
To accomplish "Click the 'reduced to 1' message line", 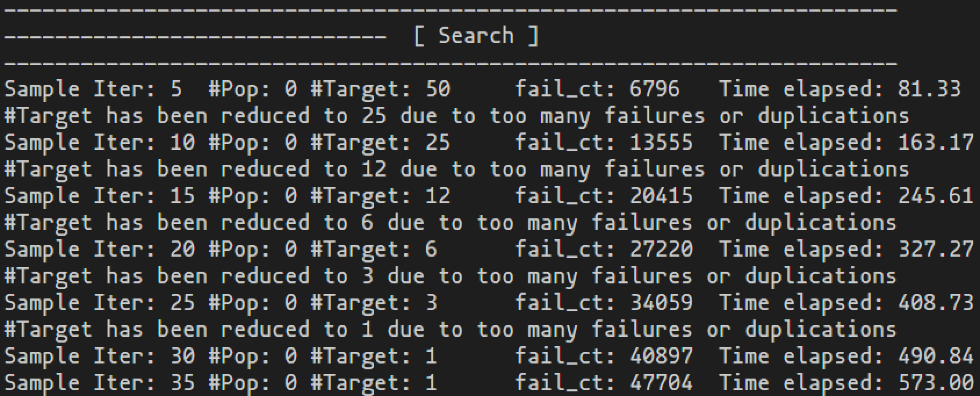I will coord(450,329).
